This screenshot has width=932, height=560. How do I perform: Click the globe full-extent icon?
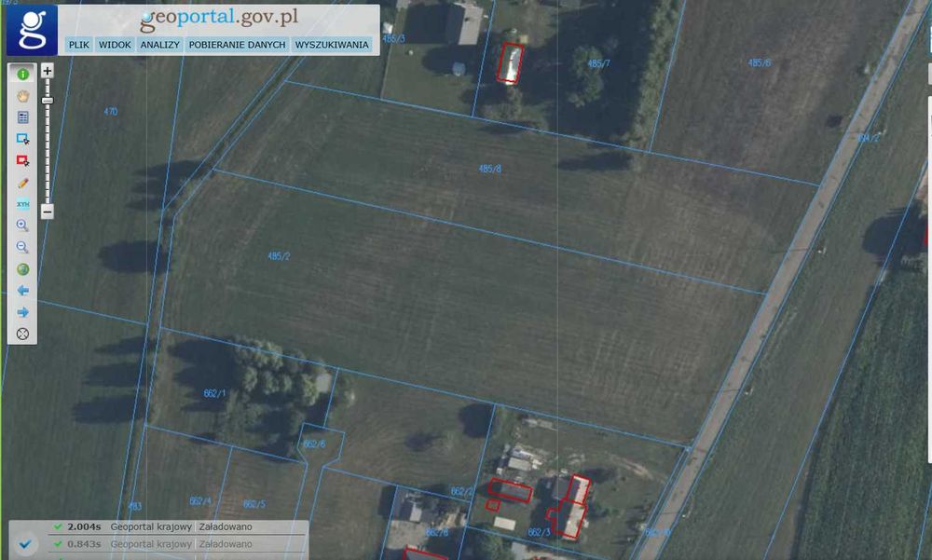coord(22,269)
